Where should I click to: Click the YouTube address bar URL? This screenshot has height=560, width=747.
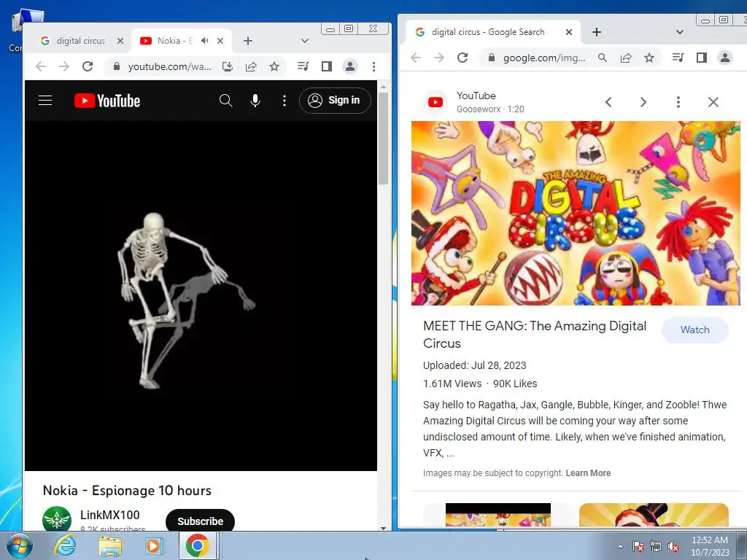(169, 66)
